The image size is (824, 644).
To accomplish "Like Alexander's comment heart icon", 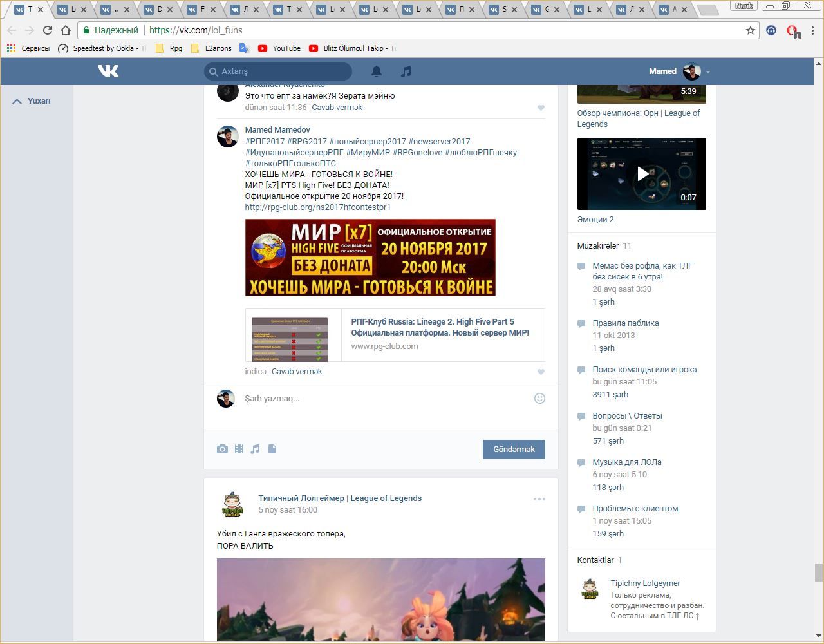I will [x=541, y=108].
